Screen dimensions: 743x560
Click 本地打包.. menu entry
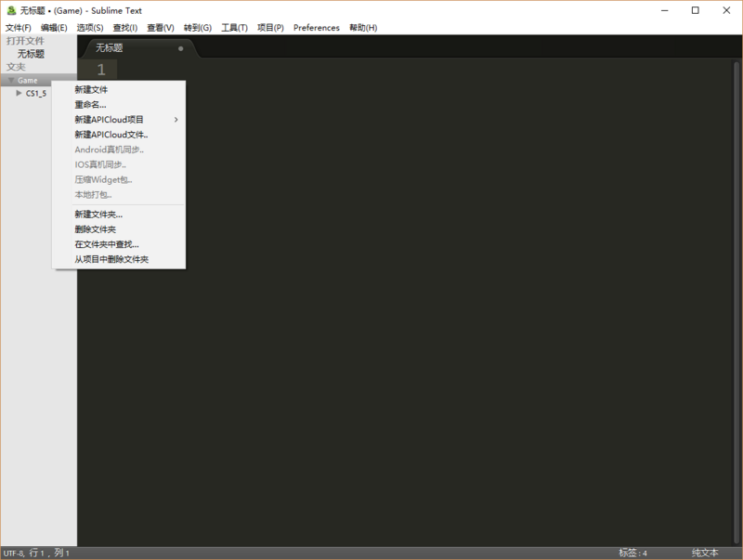[119, 195]
